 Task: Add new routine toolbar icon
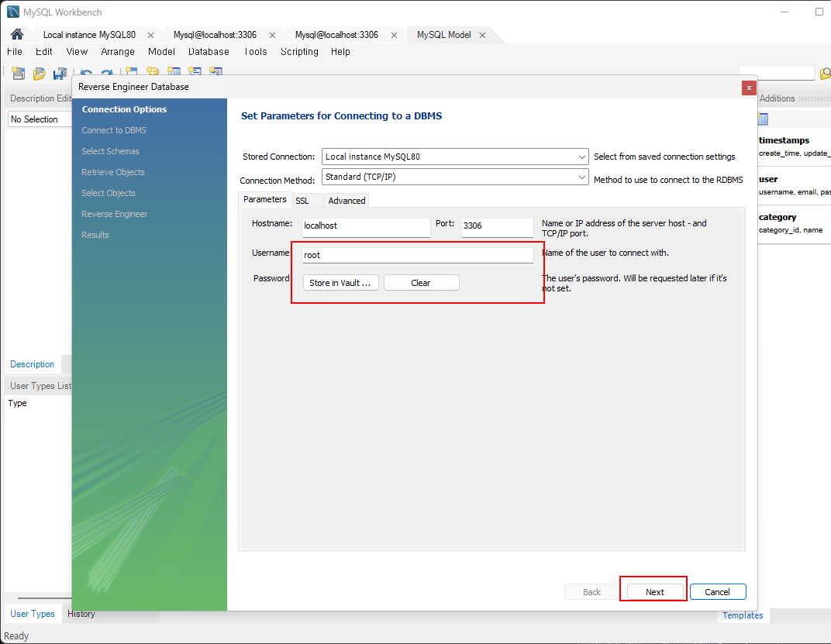(x=216, y=71)
